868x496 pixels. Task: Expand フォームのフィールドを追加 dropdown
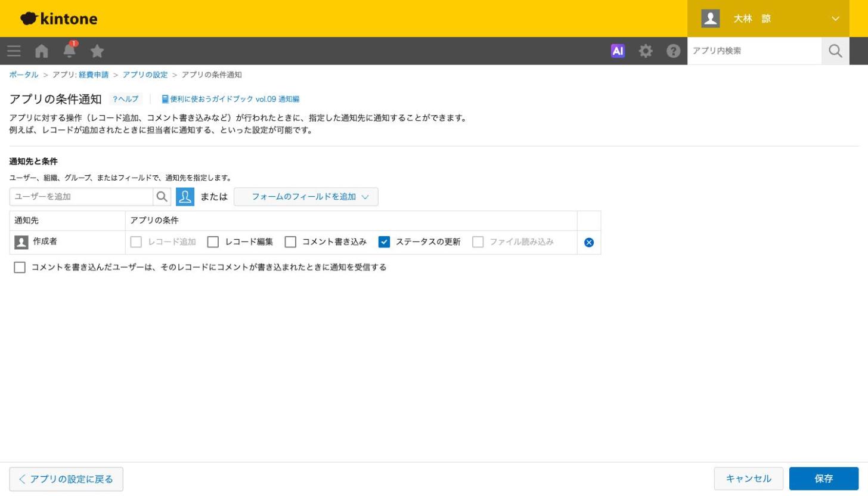(x=306, y=197)
